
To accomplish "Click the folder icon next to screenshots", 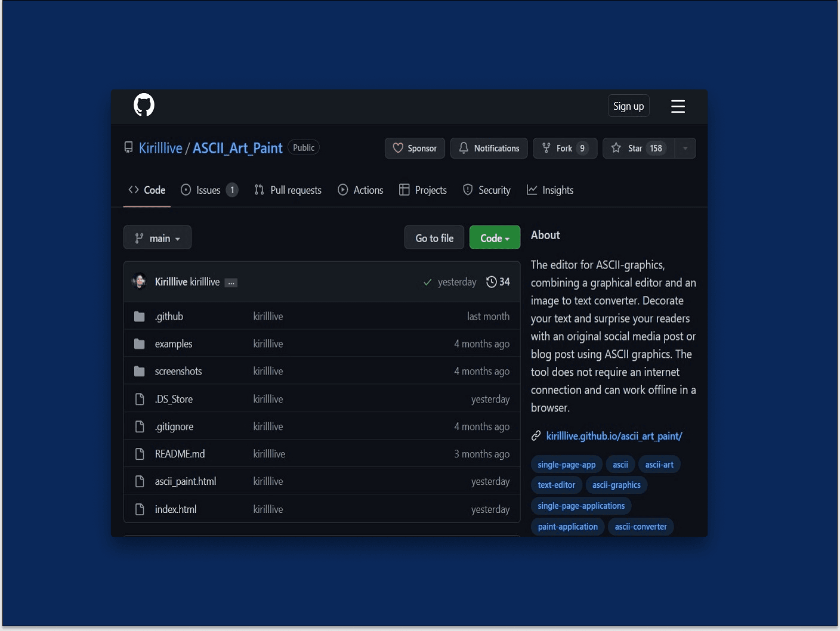I will point(140,372).
